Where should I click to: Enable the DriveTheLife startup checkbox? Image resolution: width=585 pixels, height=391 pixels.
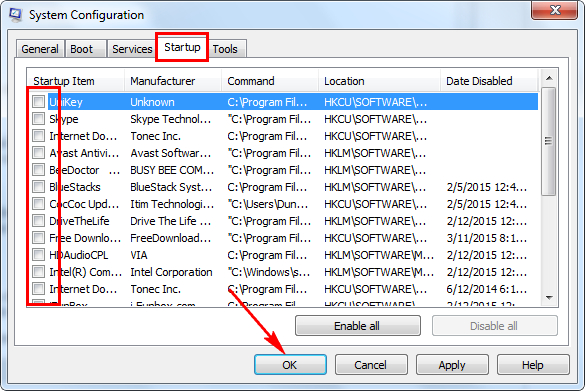coord(38,221)
